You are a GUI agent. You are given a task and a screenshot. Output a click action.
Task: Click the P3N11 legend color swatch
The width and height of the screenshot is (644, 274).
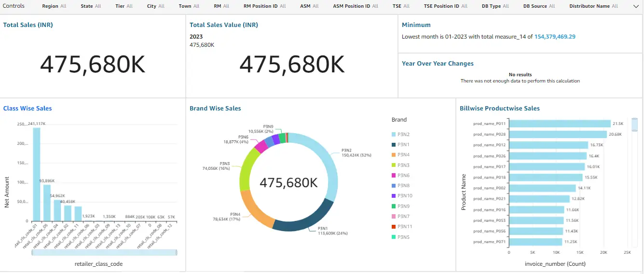point(394,227)
